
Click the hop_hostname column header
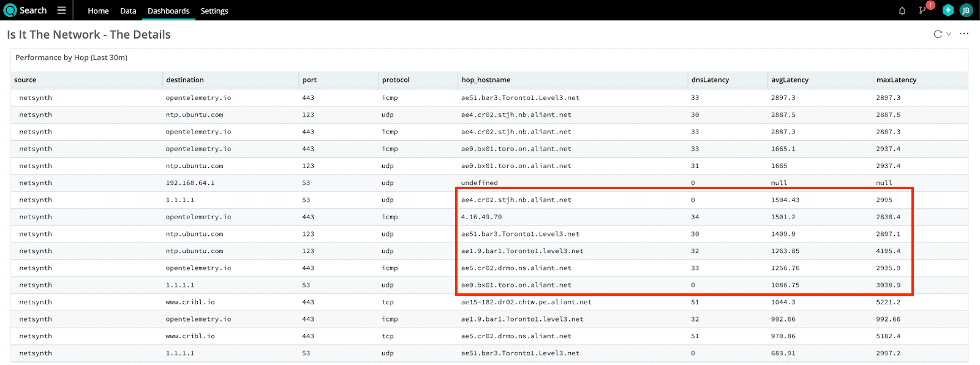(x=486, y=80)
